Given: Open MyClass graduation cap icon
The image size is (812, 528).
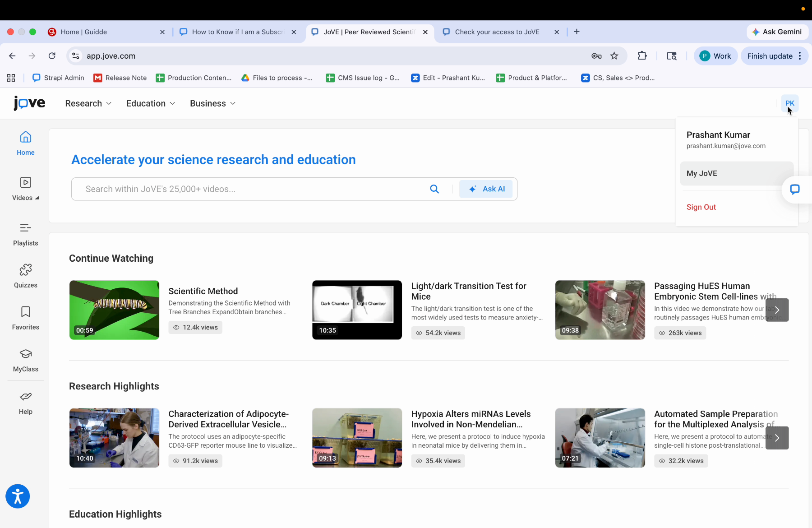Looking at the screenshot, I should tap(26, 354).
